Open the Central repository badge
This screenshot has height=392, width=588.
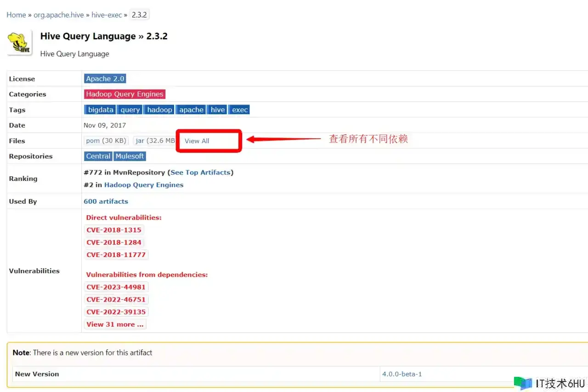coord(98,156)
